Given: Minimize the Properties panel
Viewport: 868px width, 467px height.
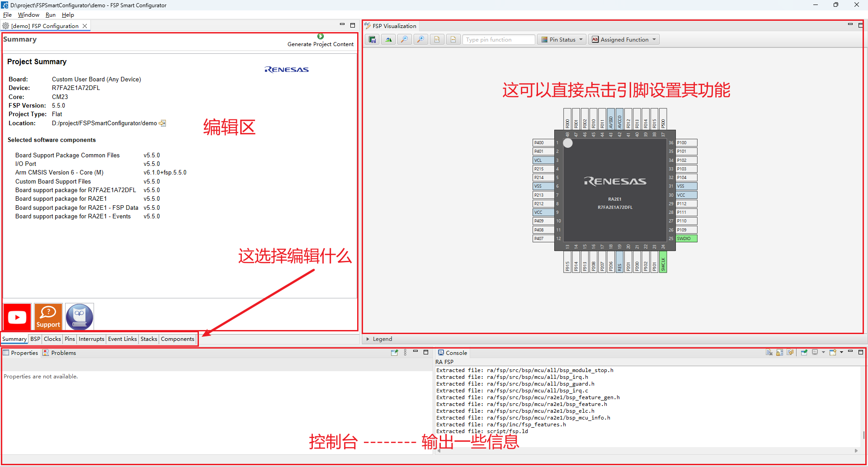Looking at the screenshot, I should 415,352.
